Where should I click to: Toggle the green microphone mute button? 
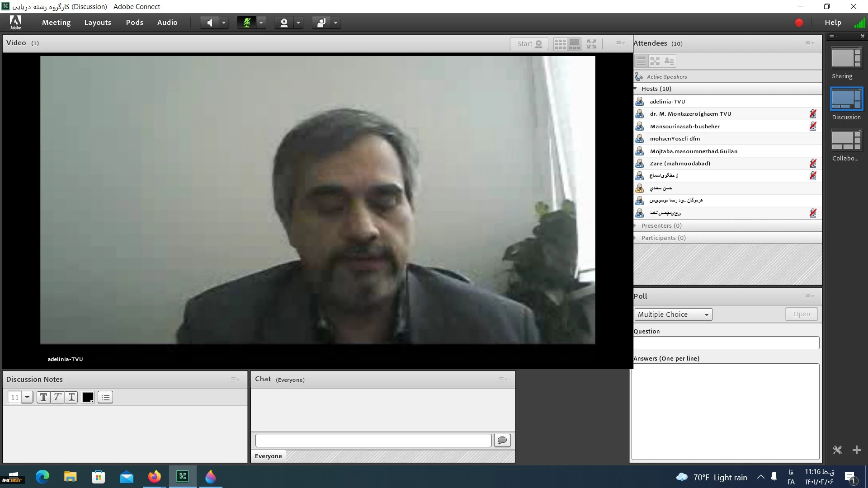pos(247,23)
